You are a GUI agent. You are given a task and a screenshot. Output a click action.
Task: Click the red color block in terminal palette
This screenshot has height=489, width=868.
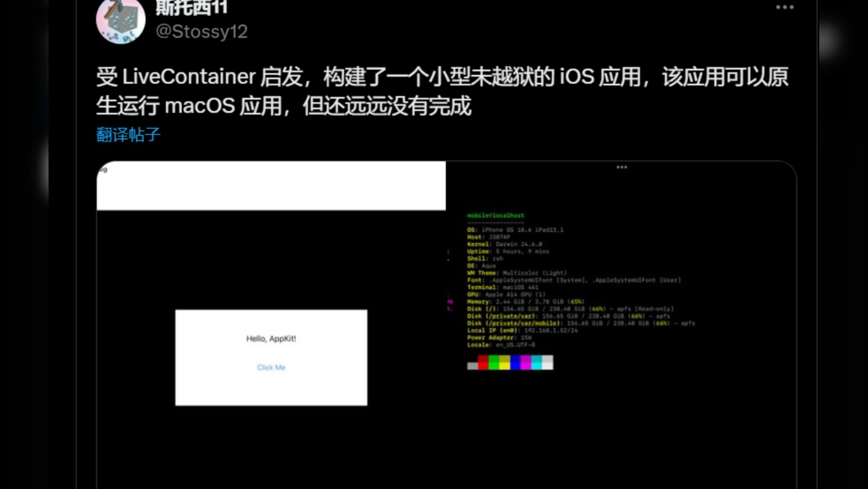[483, 362]
